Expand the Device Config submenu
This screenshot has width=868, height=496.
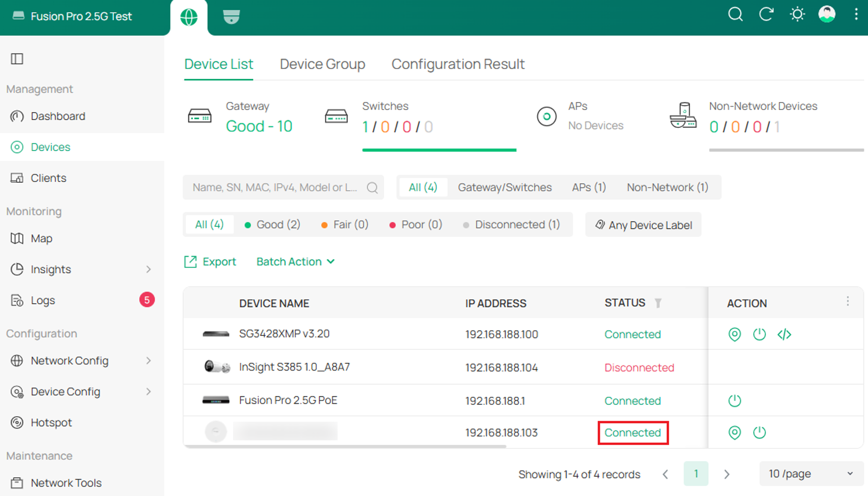[149, 392]
